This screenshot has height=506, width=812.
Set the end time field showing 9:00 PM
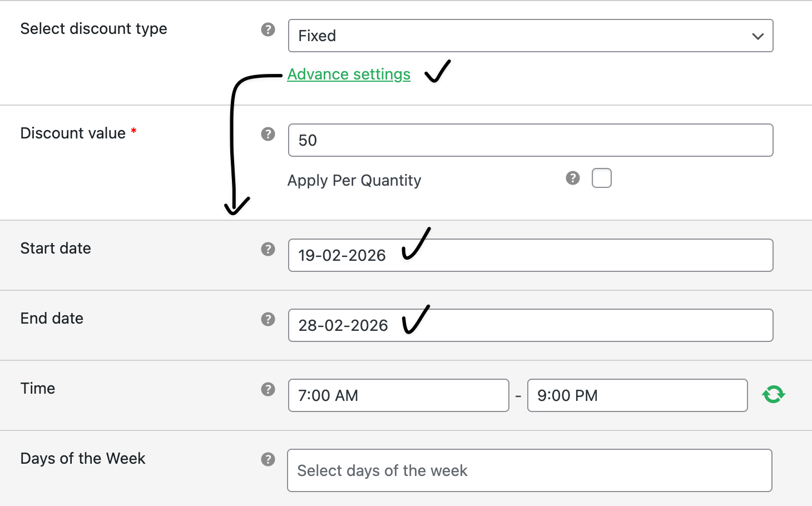coord(637,395)
